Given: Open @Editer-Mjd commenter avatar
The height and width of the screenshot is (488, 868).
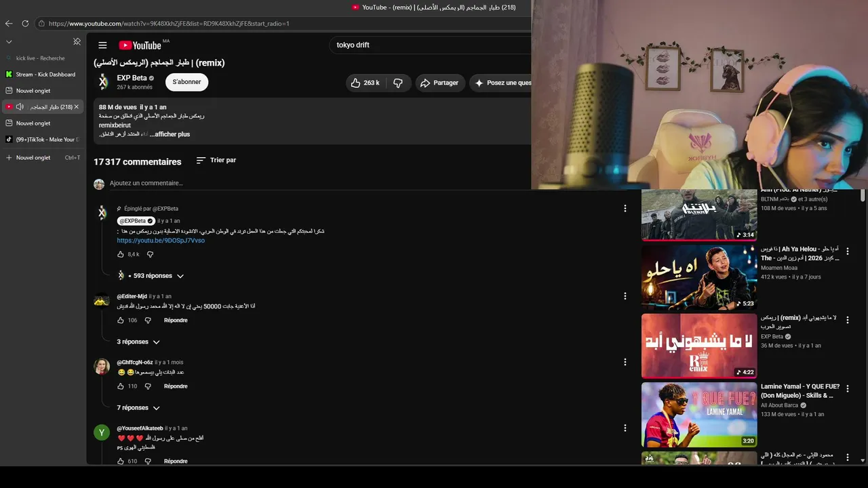Looking at the screenshot, I should [x=102, y=300].
